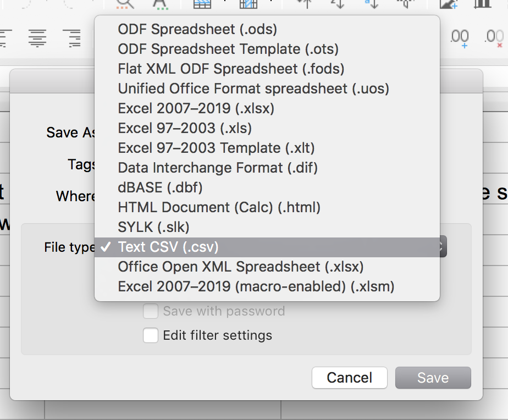508x420 pixels.
Task: Click the Add Decimal Place icon
Action: click(x=460, y=38)
